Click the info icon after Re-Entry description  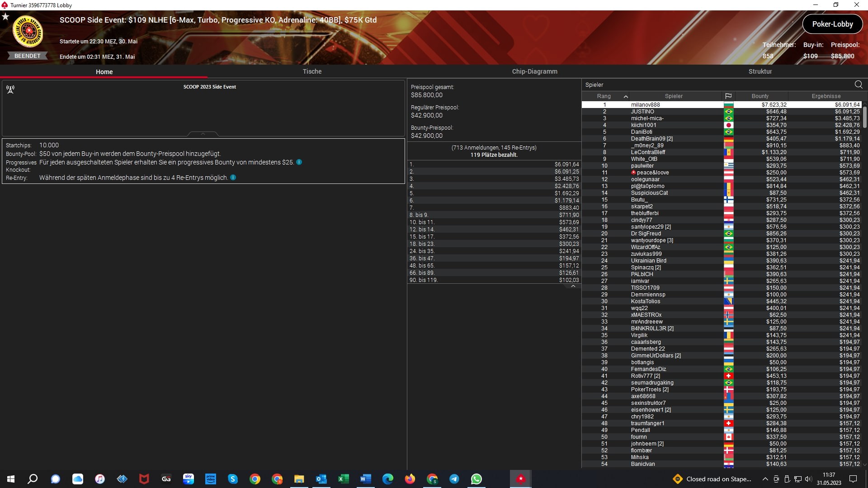[x=233, y=178]
